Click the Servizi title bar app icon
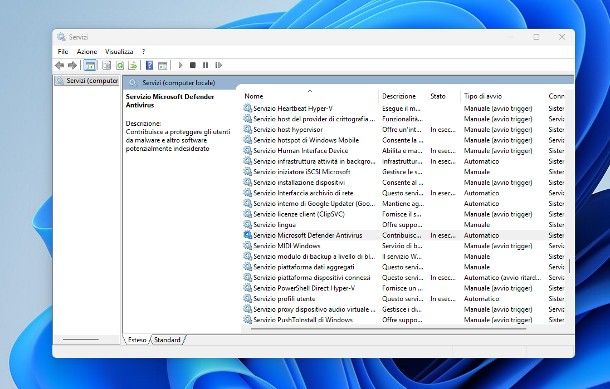610x389 pixels. point(61,37)
